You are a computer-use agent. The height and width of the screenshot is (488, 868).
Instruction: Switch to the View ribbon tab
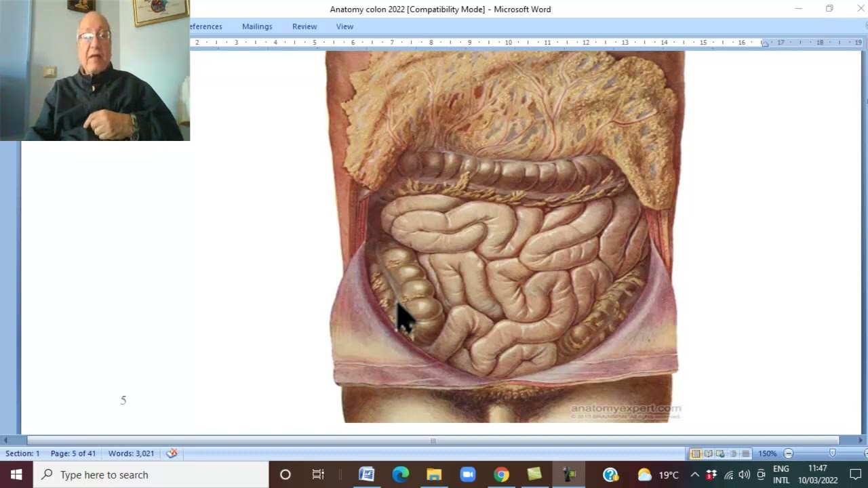pyautogui.click(x=344, y=26)
